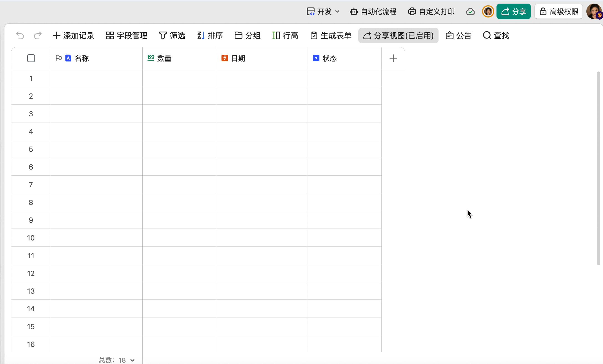The width and height of the screenshot is (603, 364).
Task: Click the 名称 cell in row 1
Action: tap(97, 78)
